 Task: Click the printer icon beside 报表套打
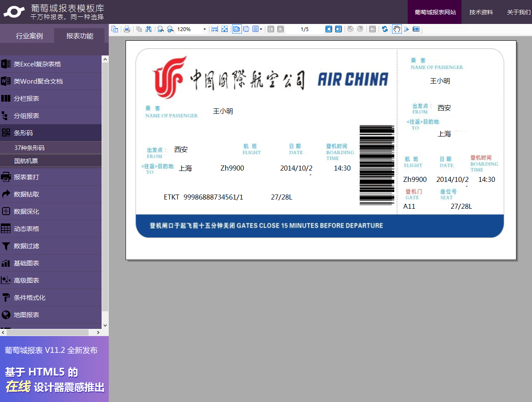click(x=6, y=177)
